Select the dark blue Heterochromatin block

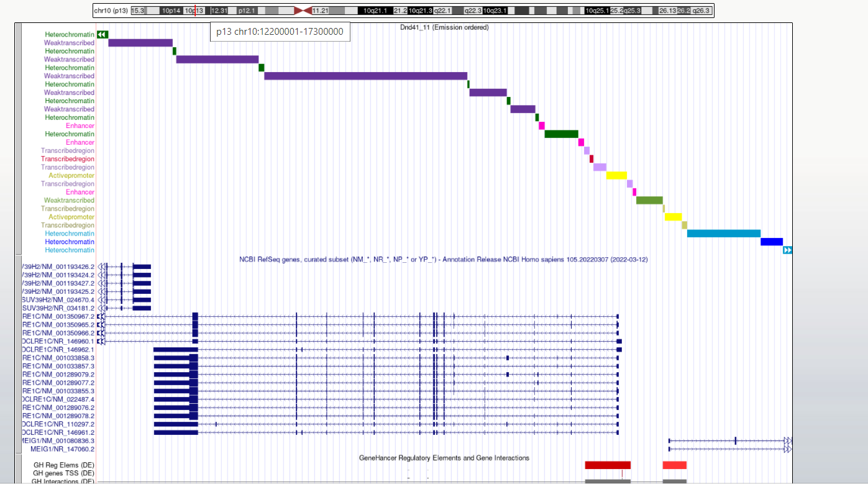click(x=772, y=242)
